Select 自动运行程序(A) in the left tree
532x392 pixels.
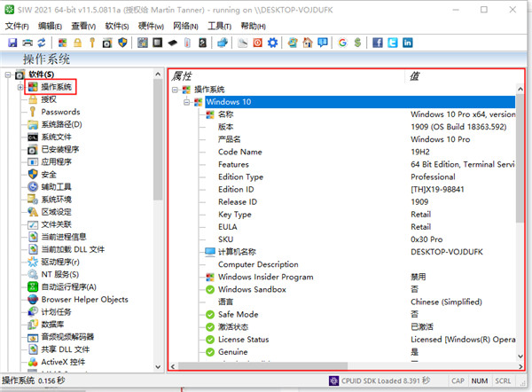(x=69, y=287)
